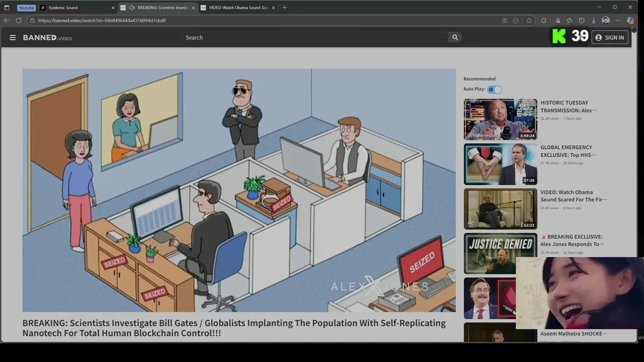This screenshot has height=362, width=644.
Task: Click the search magnifier button
Action: pos(455,37)
